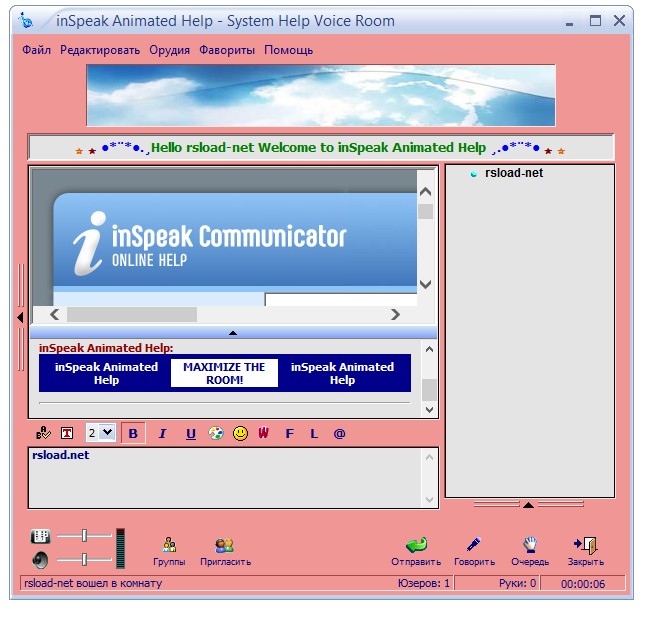Click Говорить to talk
The height and width of the screenshot is (617, 649).
[474, 552]
